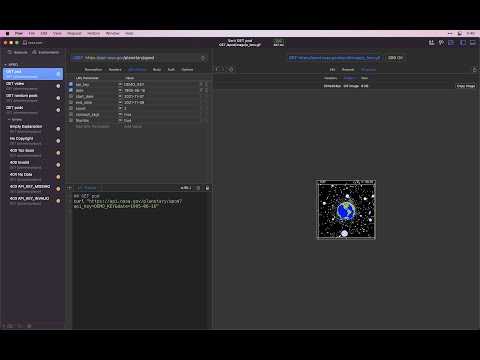The width and height of the screenshot is (480, 360).
Task: Select the Empty Explanation request
Action: [33, 129]
